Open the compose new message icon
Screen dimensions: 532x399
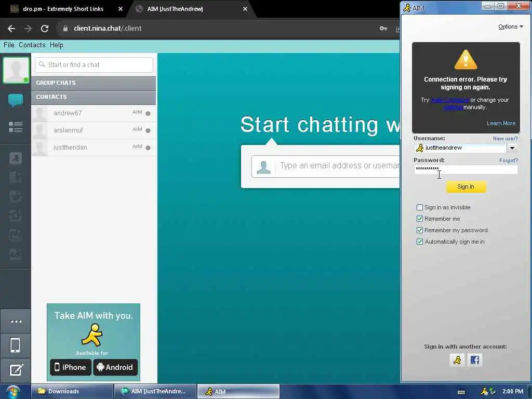point(16,370)
